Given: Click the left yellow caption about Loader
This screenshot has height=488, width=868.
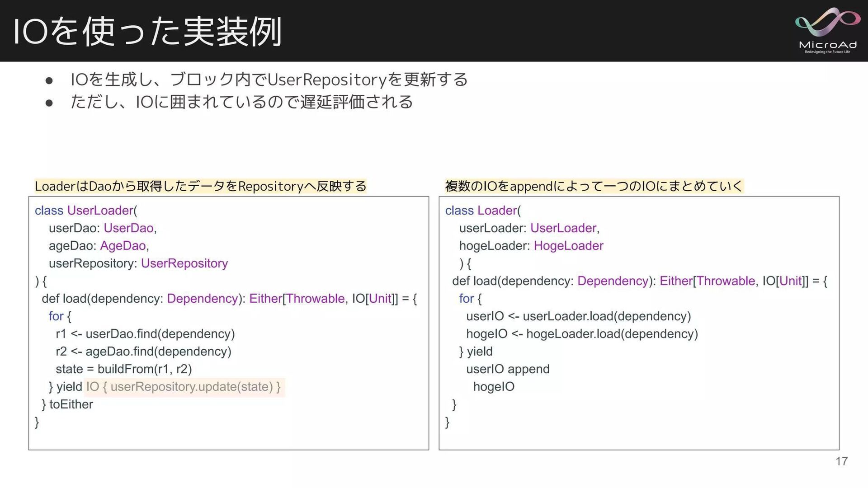Looking at the screenshot, I should coord(200,186).
